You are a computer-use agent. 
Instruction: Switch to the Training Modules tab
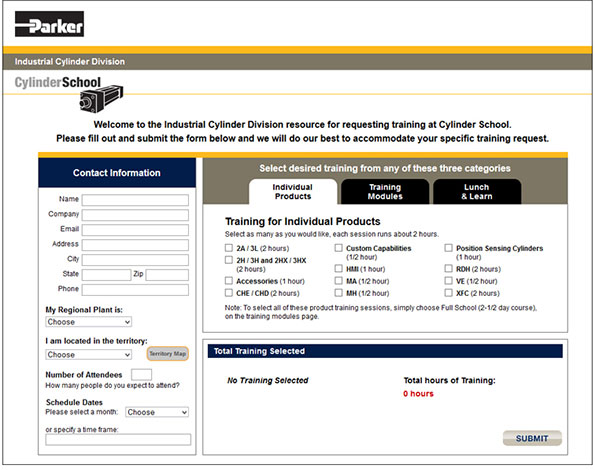385,192
